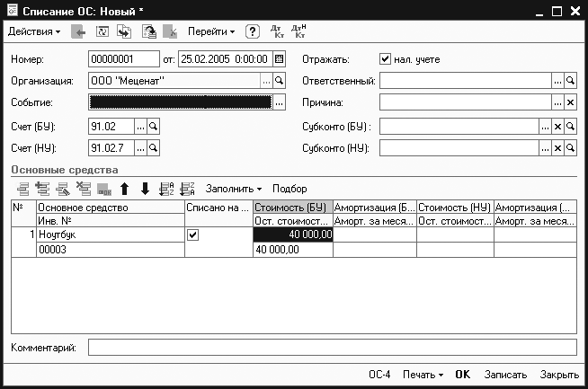The height and width of the screenshot is (389, 588).
Task: Open selection for Ответственный field
Action: pos(557,81)
